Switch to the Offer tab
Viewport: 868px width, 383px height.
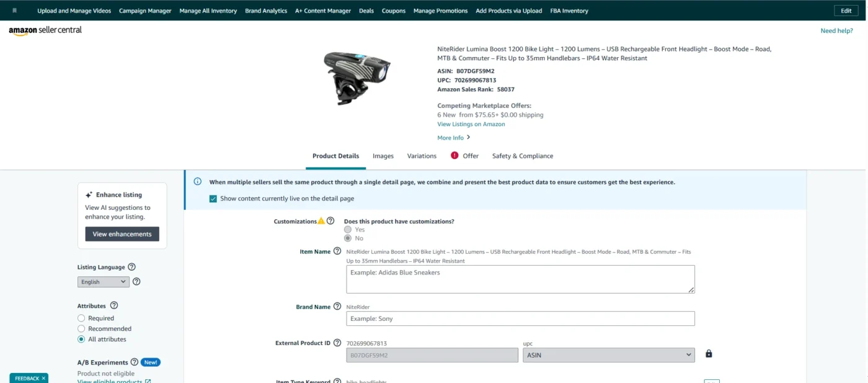click(471, 156)
